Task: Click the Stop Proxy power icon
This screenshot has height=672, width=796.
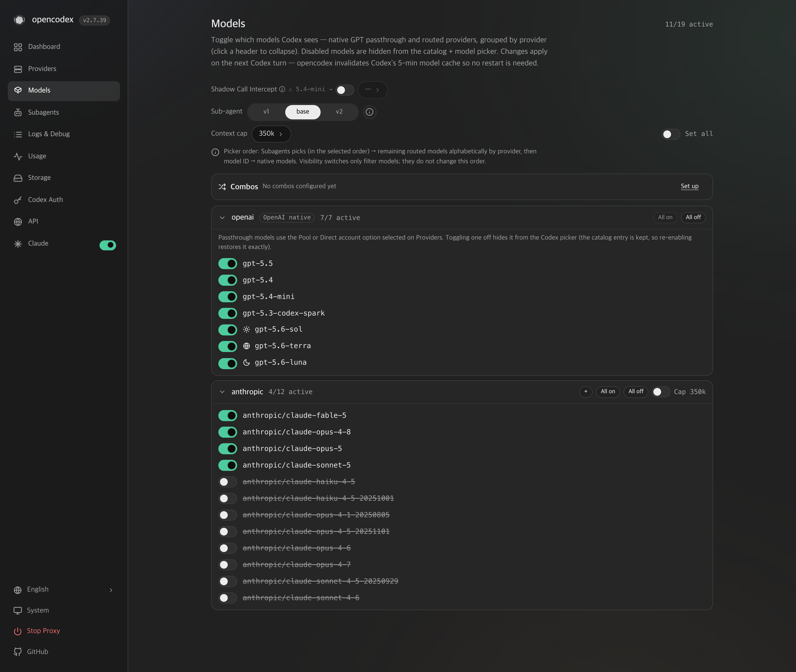Action: 17,631
